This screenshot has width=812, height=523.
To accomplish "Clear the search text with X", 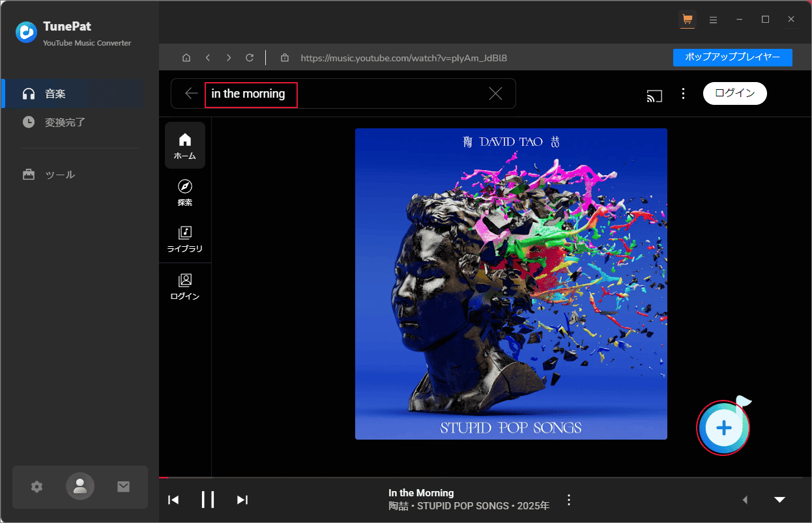I will [495, 94].
